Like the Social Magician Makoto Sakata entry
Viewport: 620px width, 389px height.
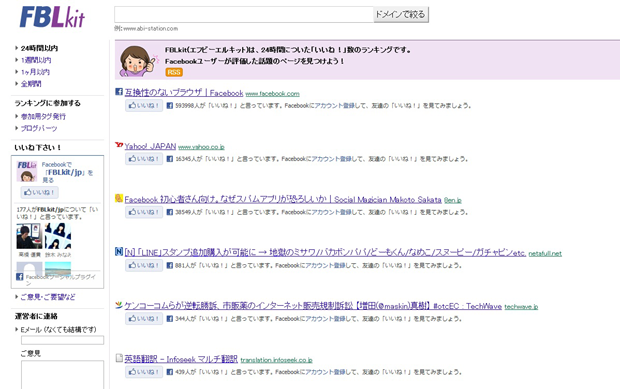(144, 212)
